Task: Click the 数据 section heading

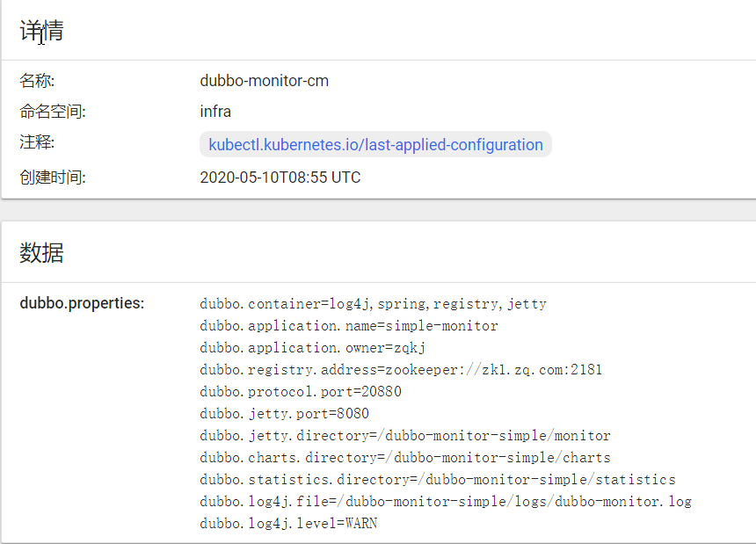Action: (x=42, y=253)
